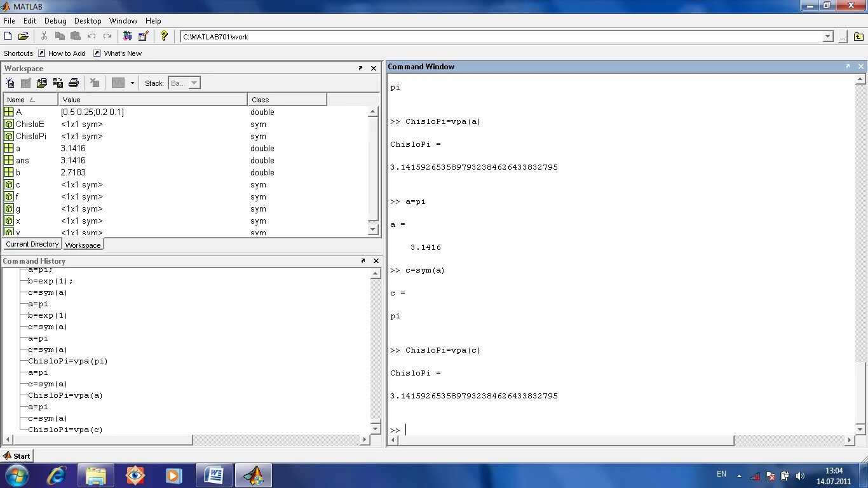Screen dimensions: 868x488
Task: Open the Window menu
Action: coord(123,21)
